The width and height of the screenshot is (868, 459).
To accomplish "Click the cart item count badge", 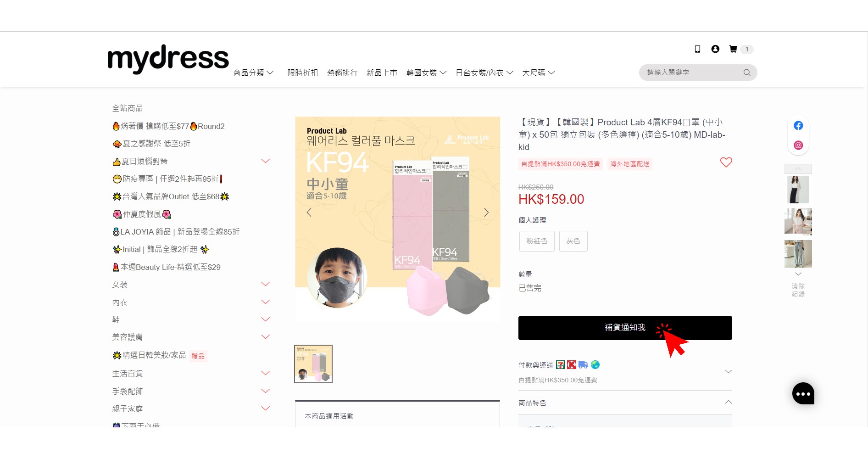I will click(x=747, y=49).
